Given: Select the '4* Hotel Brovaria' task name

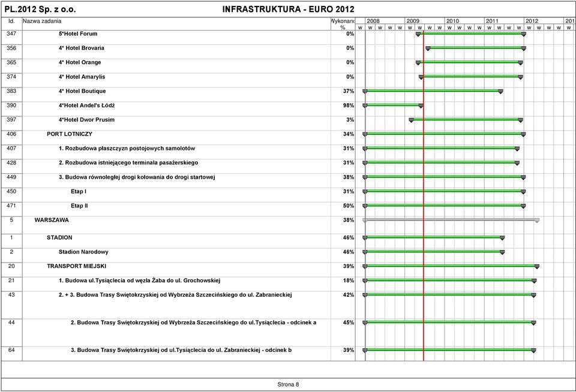Looking at the screenshot, I should (x=81, y=48).
